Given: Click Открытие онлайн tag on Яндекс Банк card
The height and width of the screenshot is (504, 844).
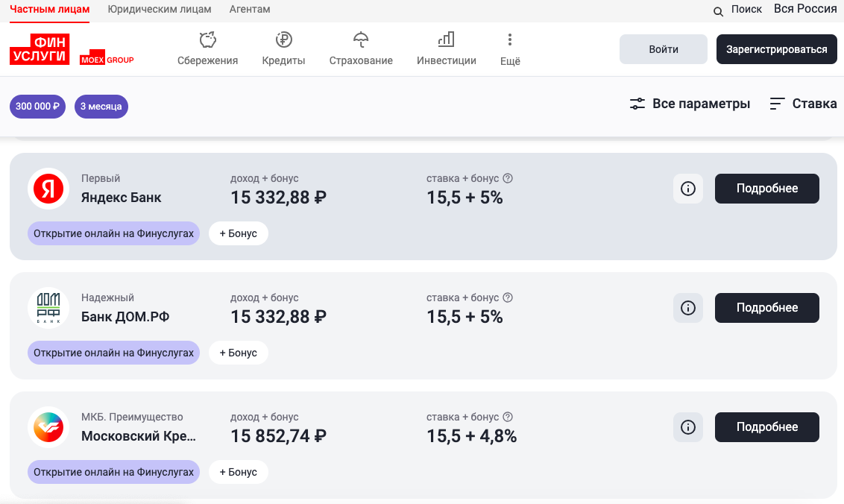Looking at the screenshot, I should (x=113, y=233).
